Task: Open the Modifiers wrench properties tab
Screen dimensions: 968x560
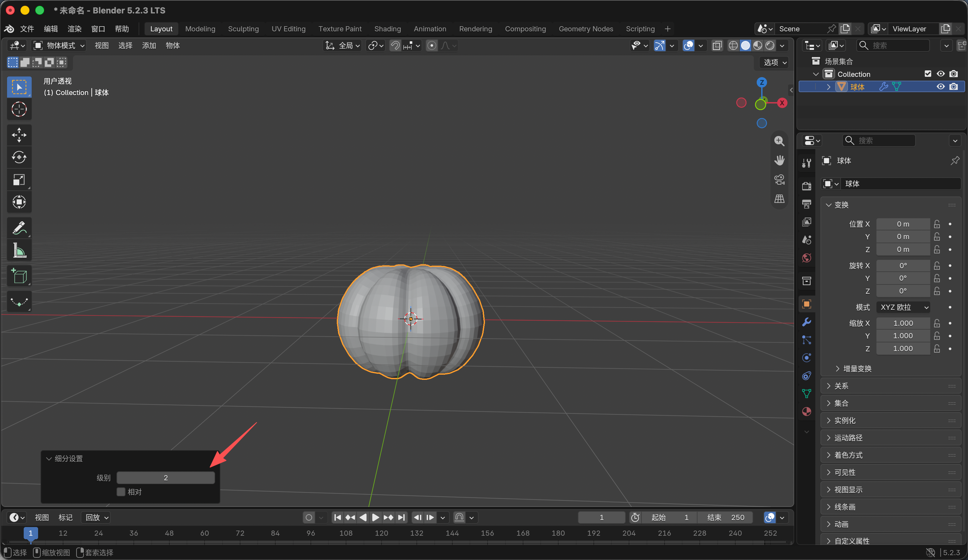Action: 807,322
